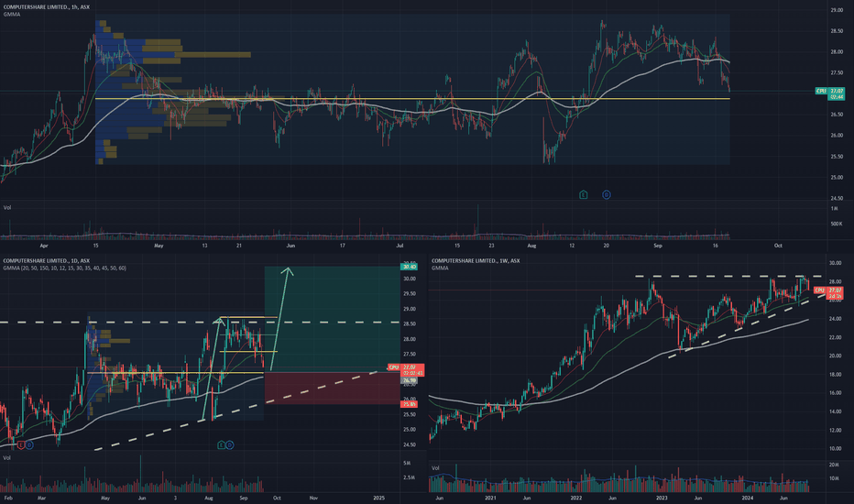Screen dimensions: 854x504
Task: Click the '20 M' volume scale label on the weekly chart
Action: click(x=834, y=465)
